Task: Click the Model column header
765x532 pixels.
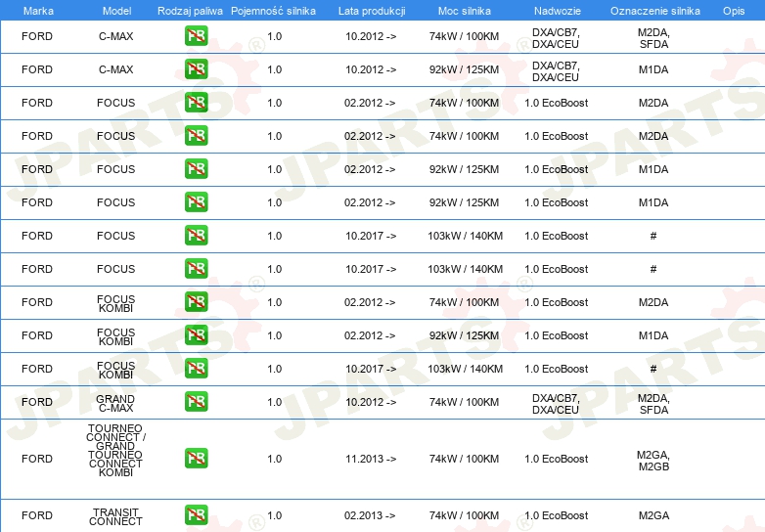Action: click(x=116, y=11)
